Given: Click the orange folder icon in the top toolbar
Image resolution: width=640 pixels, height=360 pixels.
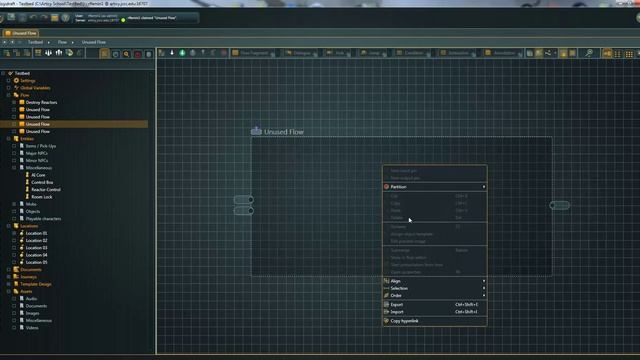Looking at the screenshot, I should click(54, 18).
